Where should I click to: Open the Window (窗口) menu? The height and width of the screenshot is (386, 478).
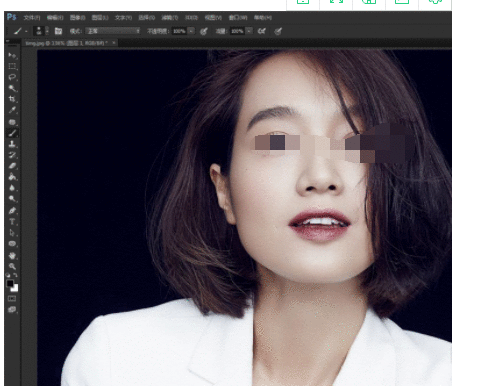[x=238, y=18]
